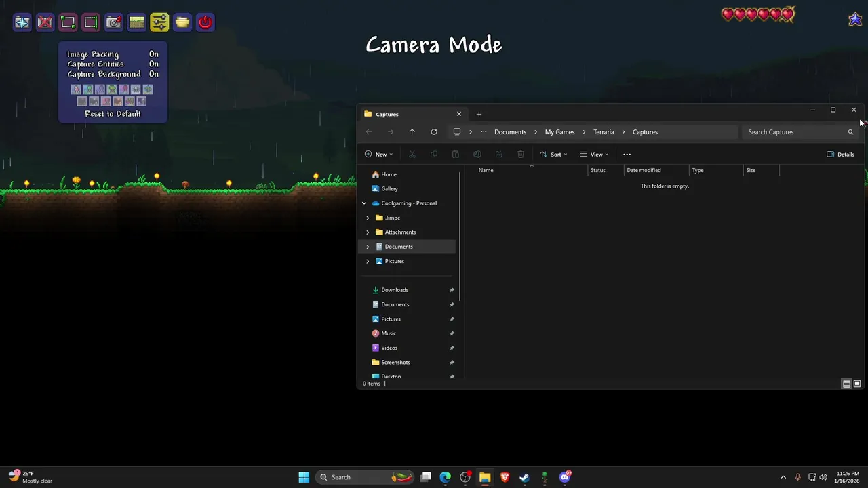The image size is (868, 488).
Task: Sort by the Size column header
Action: pyautogui.click(x=762, y=170)
